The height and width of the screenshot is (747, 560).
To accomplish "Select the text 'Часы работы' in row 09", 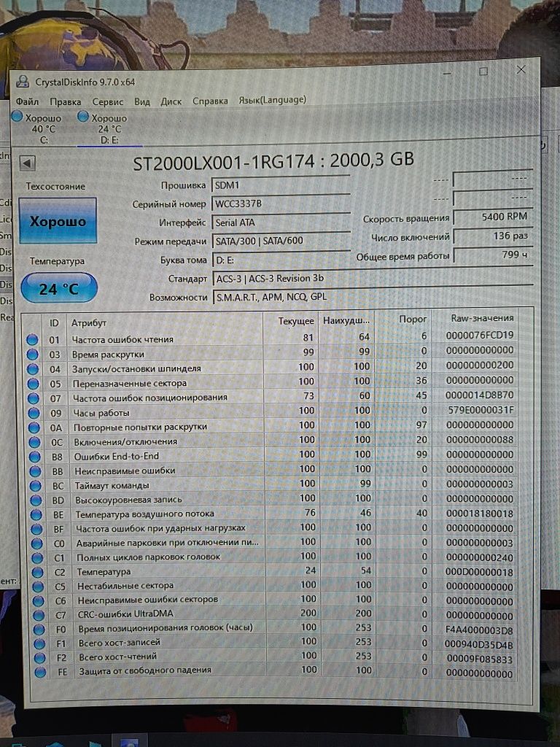I will tap(101, 413).
